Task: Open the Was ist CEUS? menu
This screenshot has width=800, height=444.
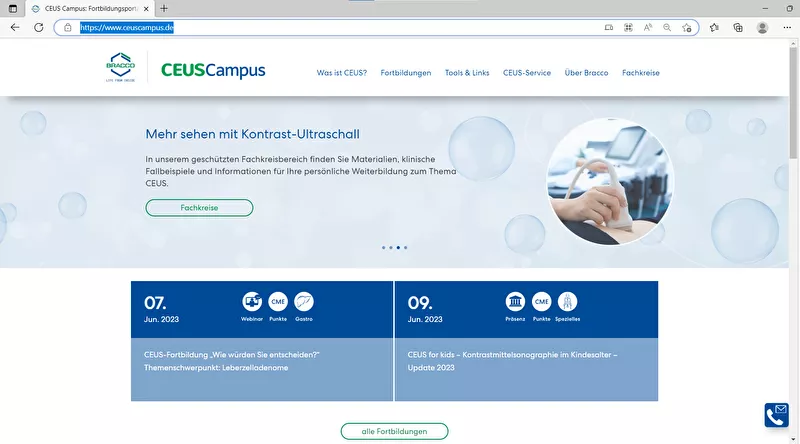Action: coord(341,73)
